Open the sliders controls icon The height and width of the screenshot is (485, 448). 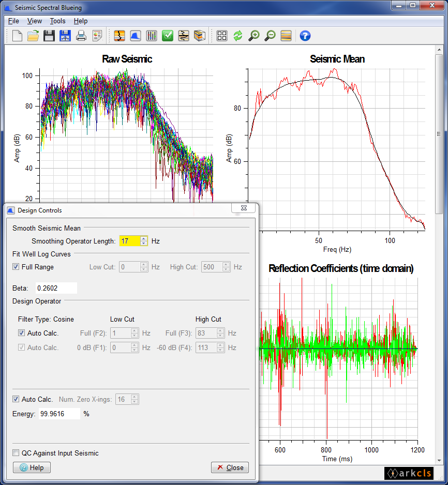click(x=152, y=36)
